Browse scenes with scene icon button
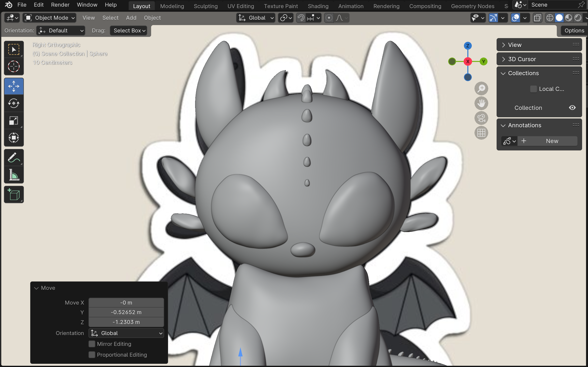588x367 pixels. click(x=520, y=5)
